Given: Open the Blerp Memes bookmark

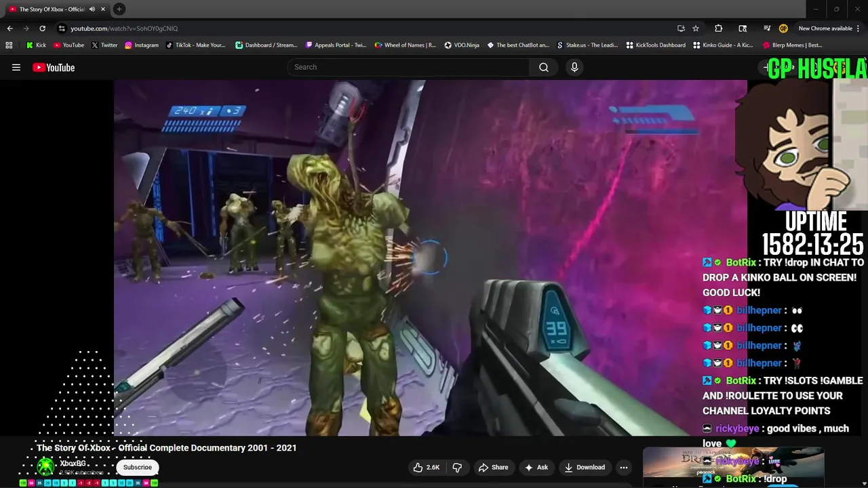Looking at the screenshot, I should (793, 45).
